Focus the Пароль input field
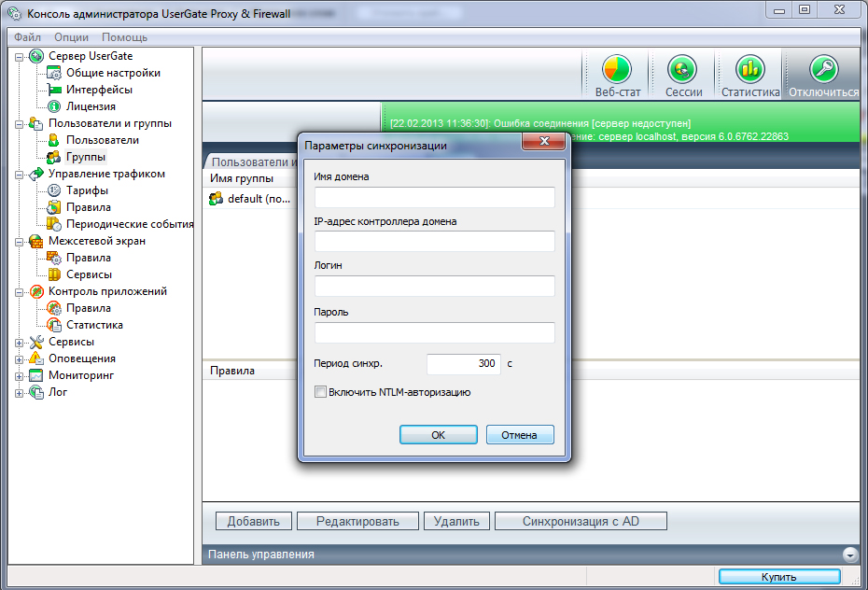 pos(435,332)
